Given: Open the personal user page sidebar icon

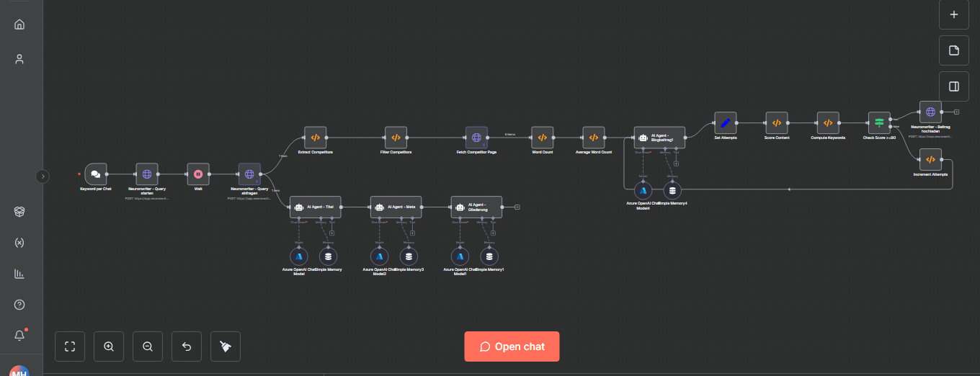Looking at the screenshot, I should pyautogui.click(x=19, y=59).
